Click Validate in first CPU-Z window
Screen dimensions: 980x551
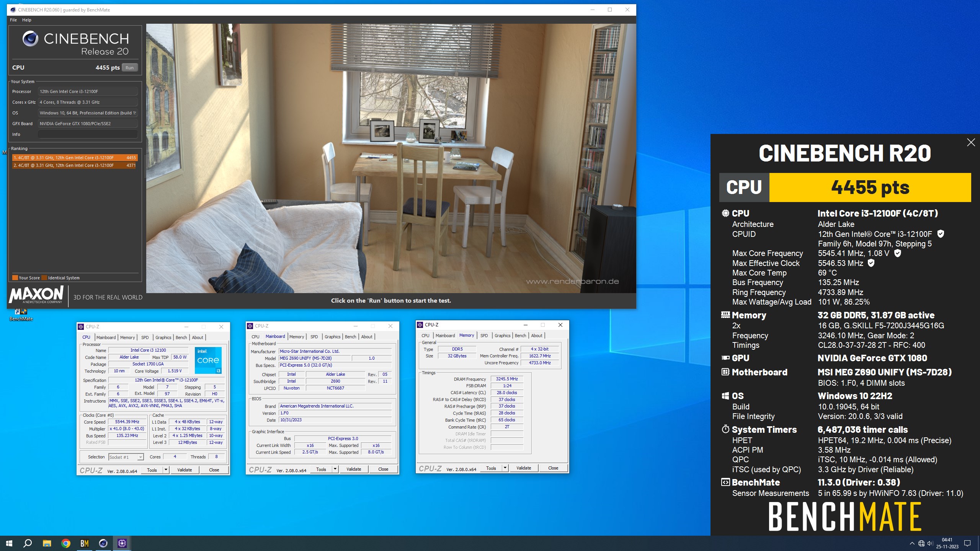185,470
